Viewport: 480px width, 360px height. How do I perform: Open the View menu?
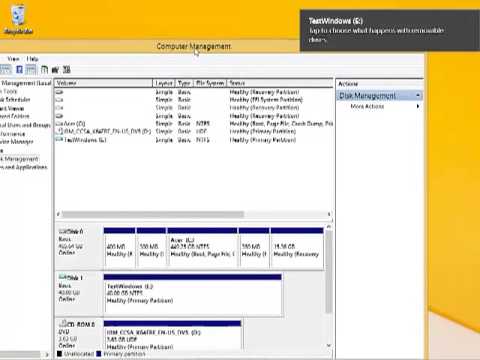(x=13, y=59)
